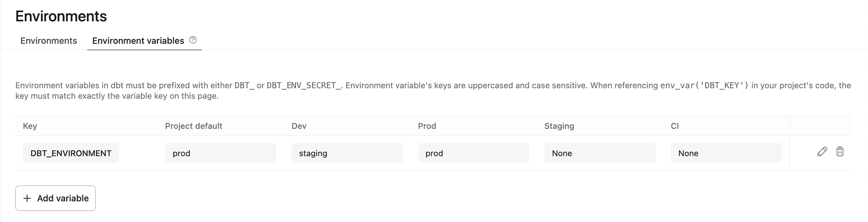Click the Dev column header

click(299, 126)
